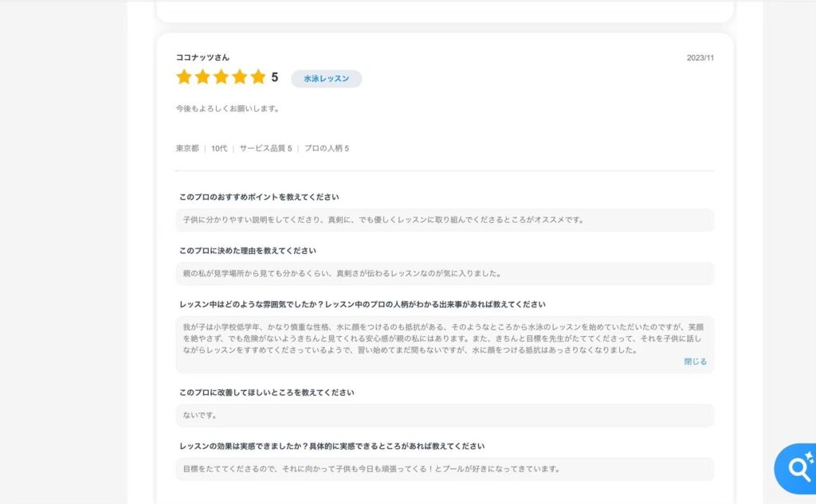This screenshot has width=816, height=504.
Task: Collapse the long answer with 閉じる
Action: (695, 361)
